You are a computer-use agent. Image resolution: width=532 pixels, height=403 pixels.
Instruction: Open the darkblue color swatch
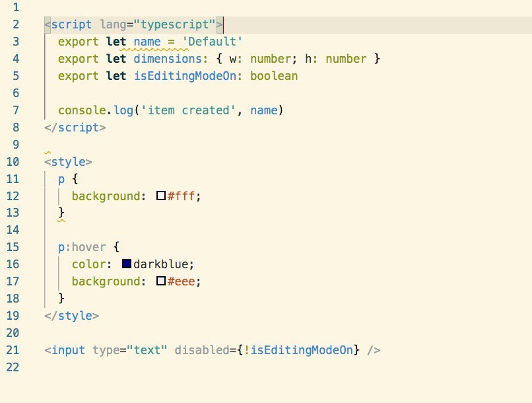(127, 264)
